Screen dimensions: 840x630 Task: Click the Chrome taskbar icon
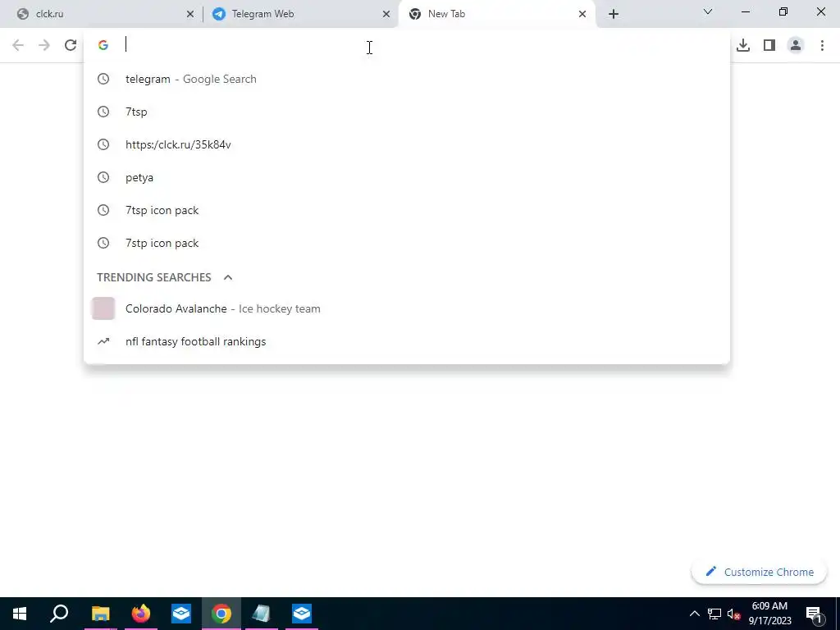pos(221,614)
